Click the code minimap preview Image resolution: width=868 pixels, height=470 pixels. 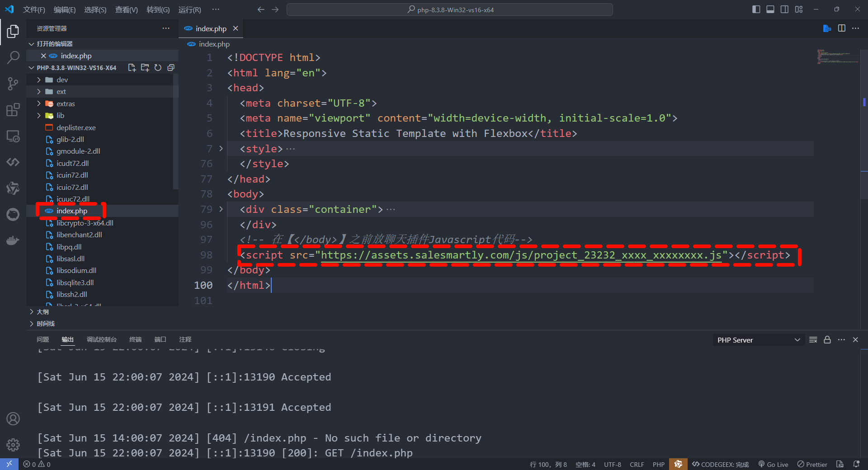(836, 57)
